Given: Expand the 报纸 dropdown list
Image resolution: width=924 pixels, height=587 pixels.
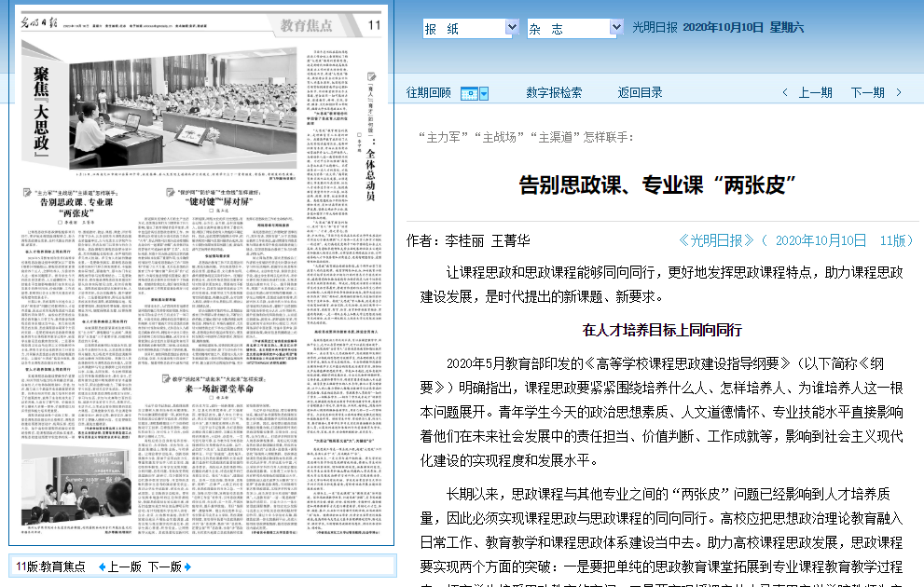Looking at the screenshot, I should [511, 28].
